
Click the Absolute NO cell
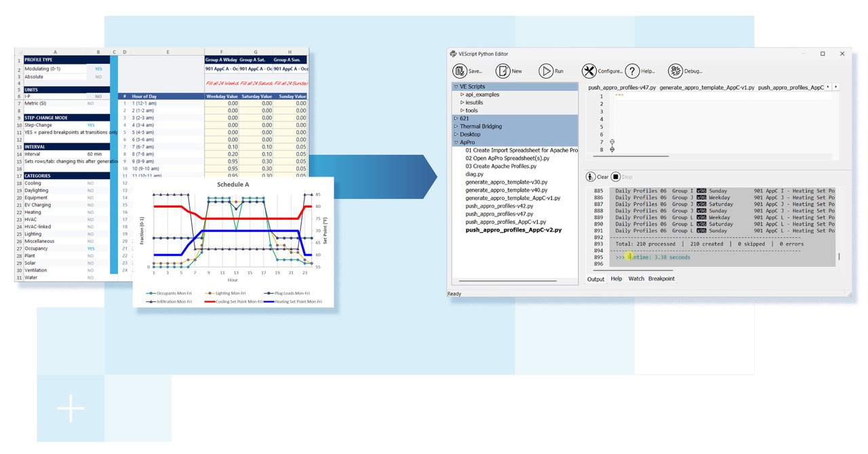point(98,77)
